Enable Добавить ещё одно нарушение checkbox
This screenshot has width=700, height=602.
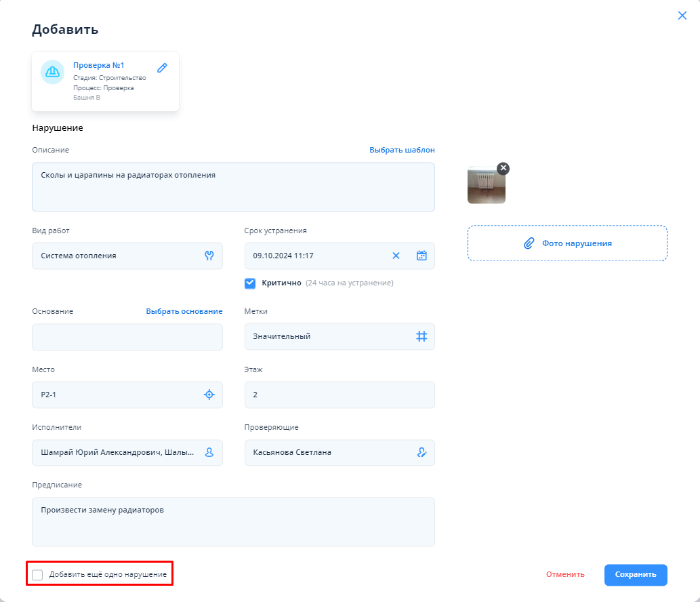pos(38,575)
